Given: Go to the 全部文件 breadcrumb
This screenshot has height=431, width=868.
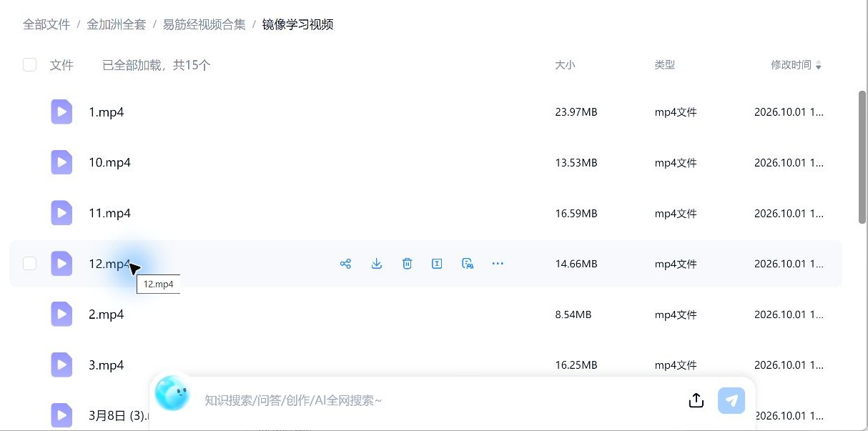Looking at the screenshot, I should click(46, 24).
